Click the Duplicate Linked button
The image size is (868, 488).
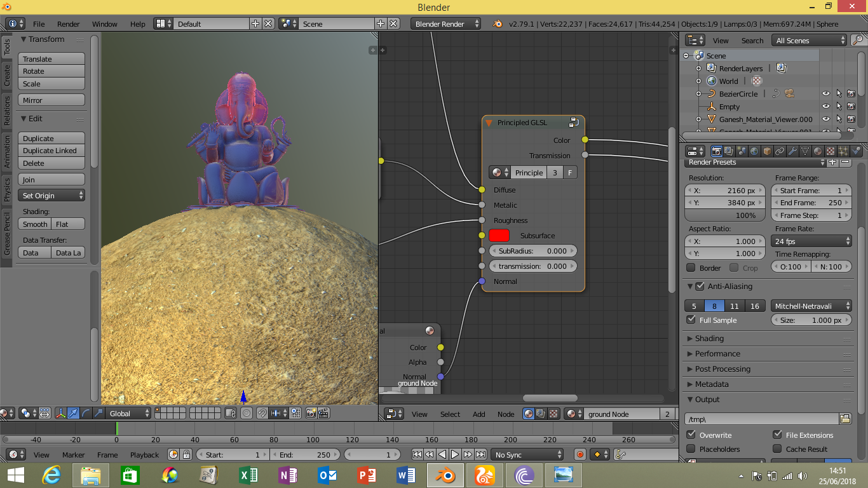coord(51,150)
